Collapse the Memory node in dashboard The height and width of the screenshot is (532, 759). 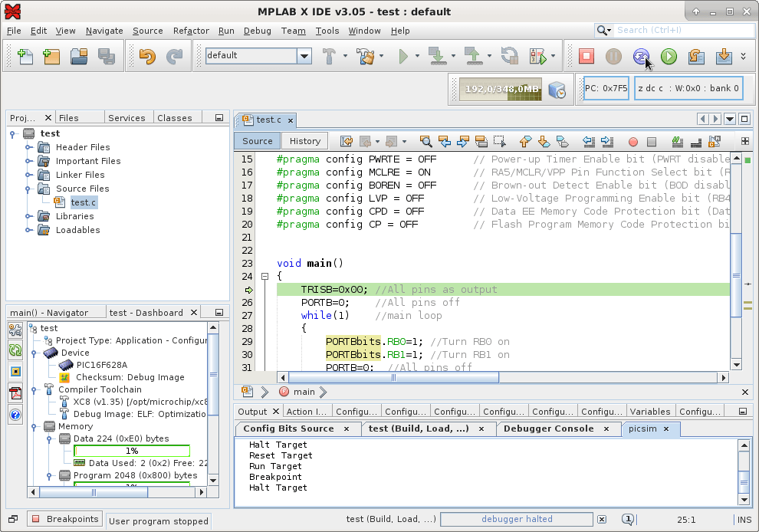34,426
